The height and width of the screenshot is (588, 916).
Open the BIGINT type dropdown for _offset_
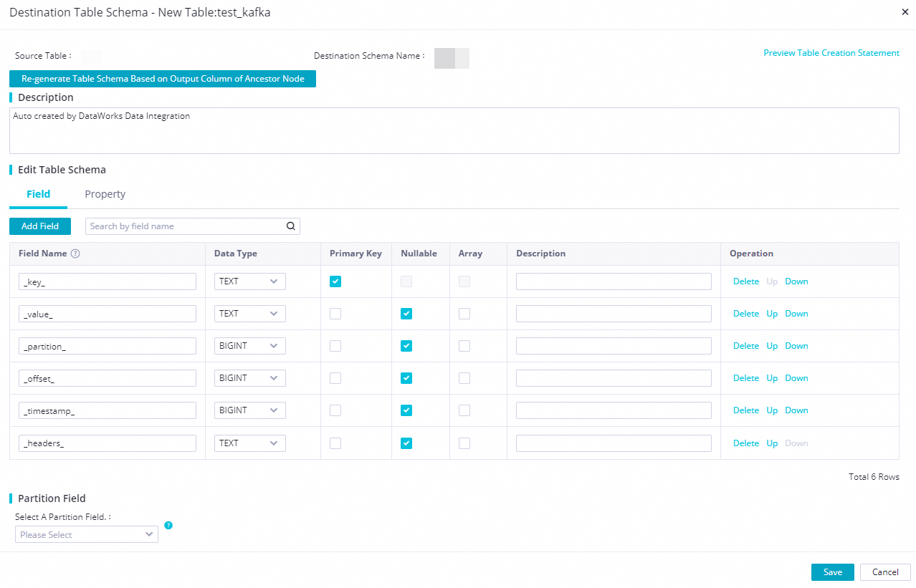[249, 378]
